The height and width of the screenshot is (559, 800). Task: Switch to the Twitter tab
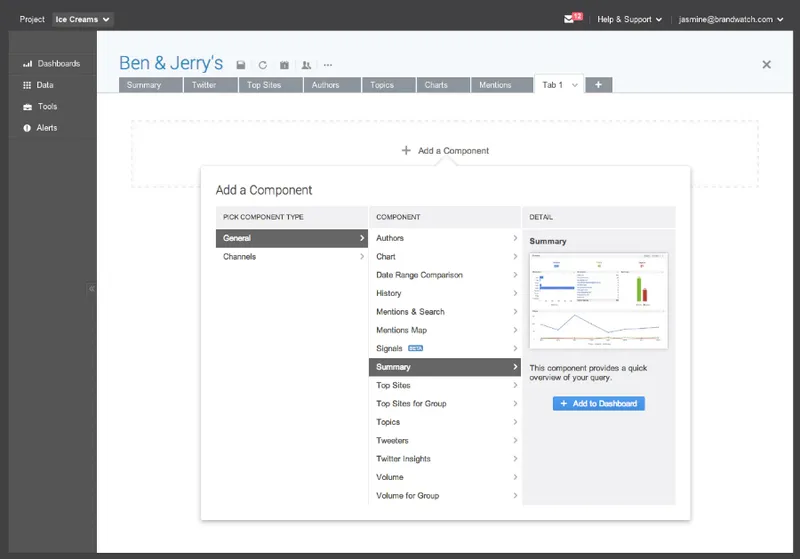pos(211,85)
